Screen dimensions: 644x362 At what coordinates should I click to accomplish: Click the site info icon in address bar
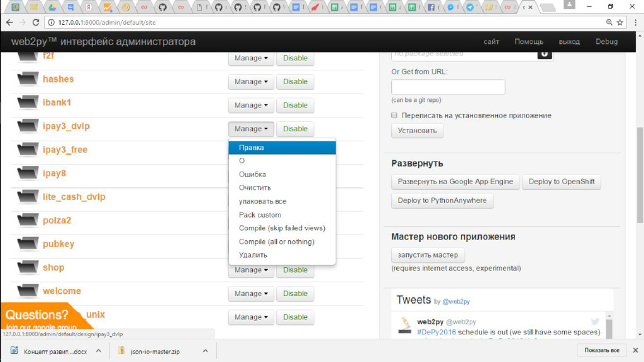(52, 23)
